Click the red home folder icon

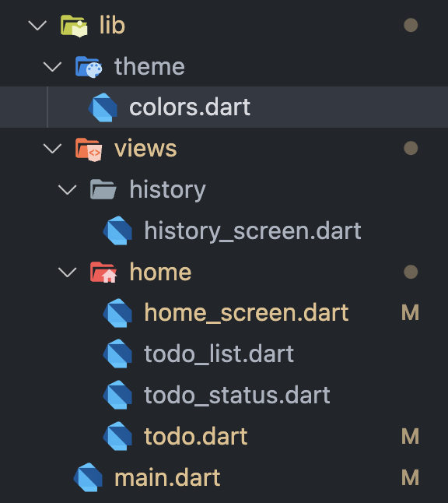click(103, 272)
